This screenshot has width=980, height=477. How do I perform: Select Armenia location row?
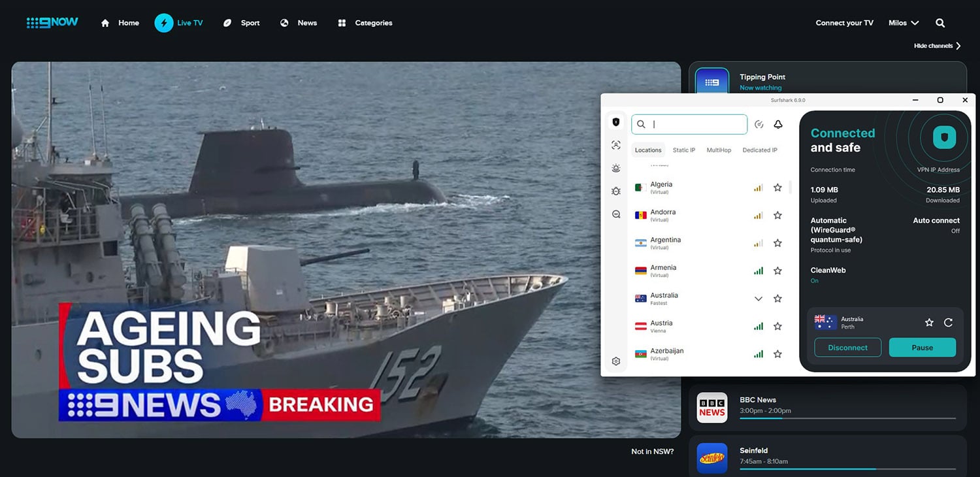point(709,271)
